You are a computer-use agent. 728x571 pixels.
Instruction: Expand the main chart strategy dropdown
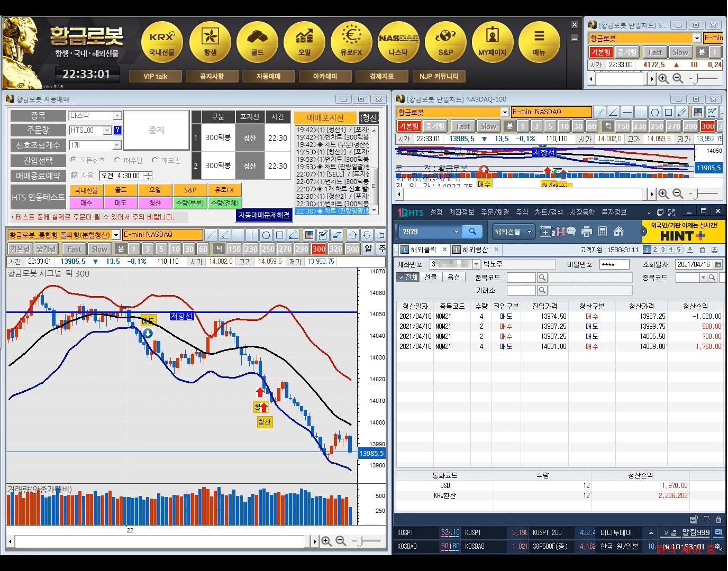point(116,235)
